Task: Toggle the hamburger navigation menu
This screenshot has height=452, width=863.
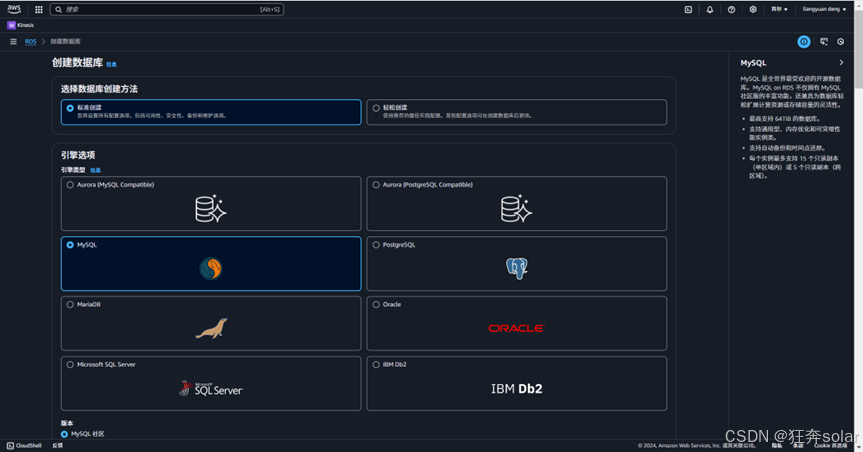Action: [13, 41]
